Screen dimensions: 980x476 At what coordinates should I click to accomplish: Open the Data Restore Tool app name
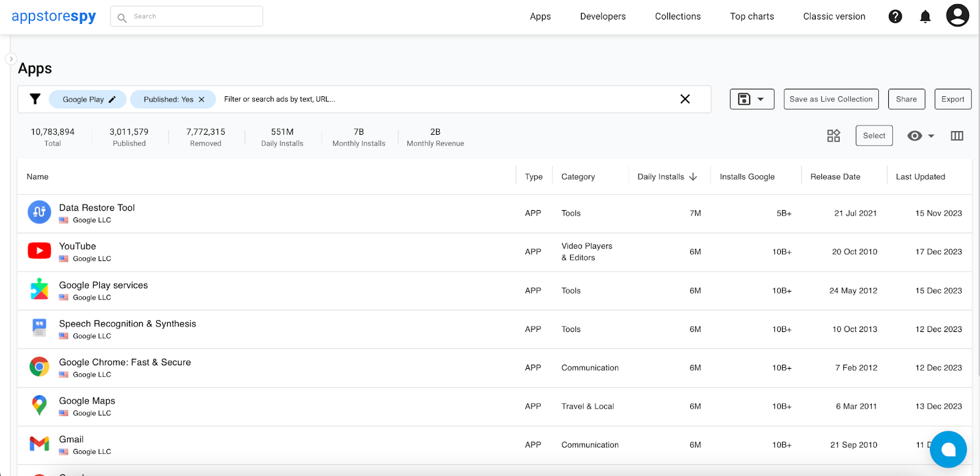(97, 208)
